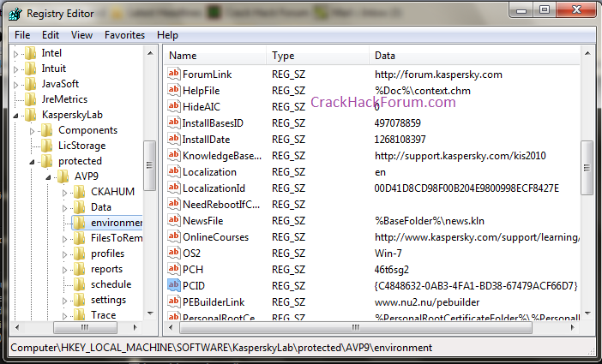Viewport: 602px width, 364px height.
Task: Click the Registry Editor title bar icon
Action: point(15,14)
